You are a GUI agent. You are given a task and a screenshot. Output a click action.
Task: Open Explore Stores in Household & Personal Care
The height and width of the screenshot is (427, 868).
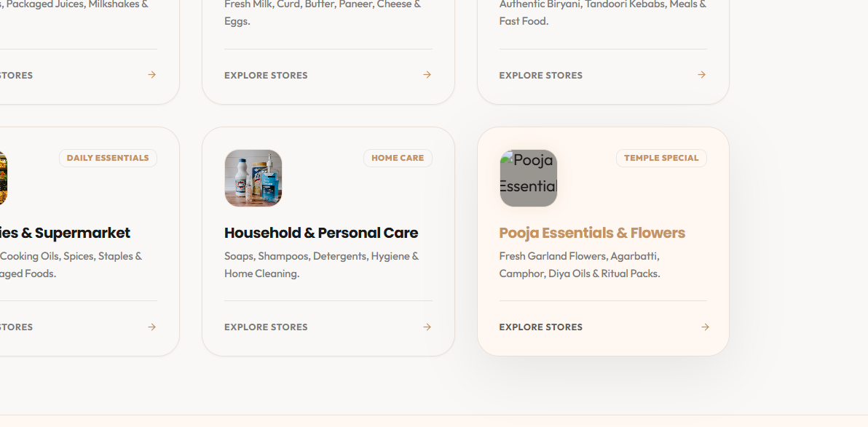click(x=266, y=327)
